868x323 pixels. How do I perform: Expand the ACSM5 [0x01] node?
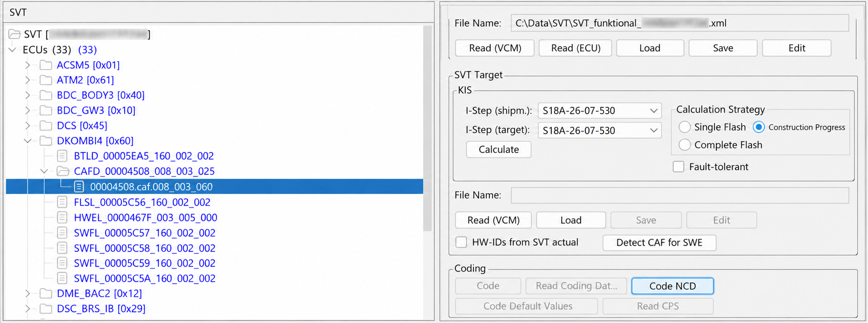tap(27, 65)
